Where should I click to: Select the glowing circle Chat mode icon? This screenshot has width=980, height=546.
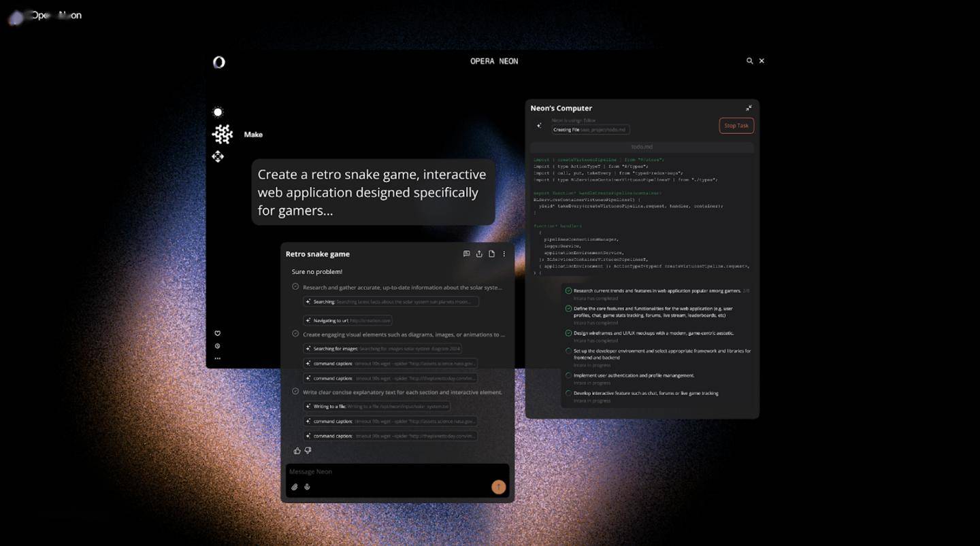[218, 112]
